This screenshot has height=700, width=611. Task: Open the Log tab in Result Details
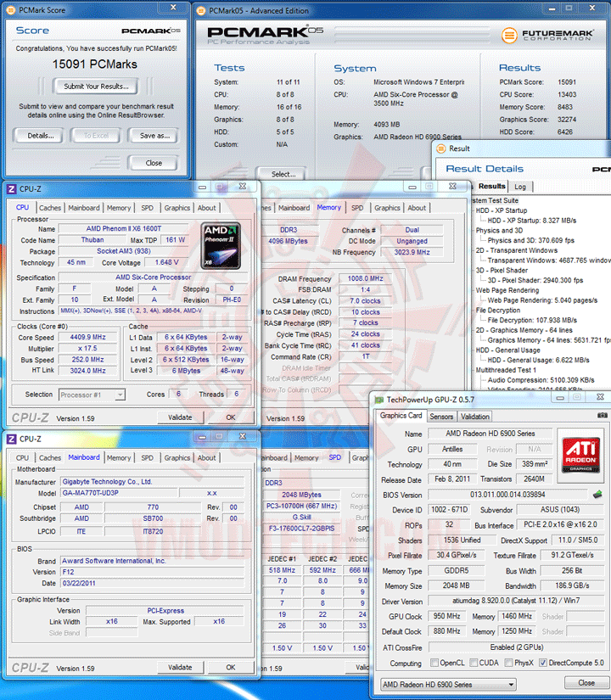click(x=520, y=187)
